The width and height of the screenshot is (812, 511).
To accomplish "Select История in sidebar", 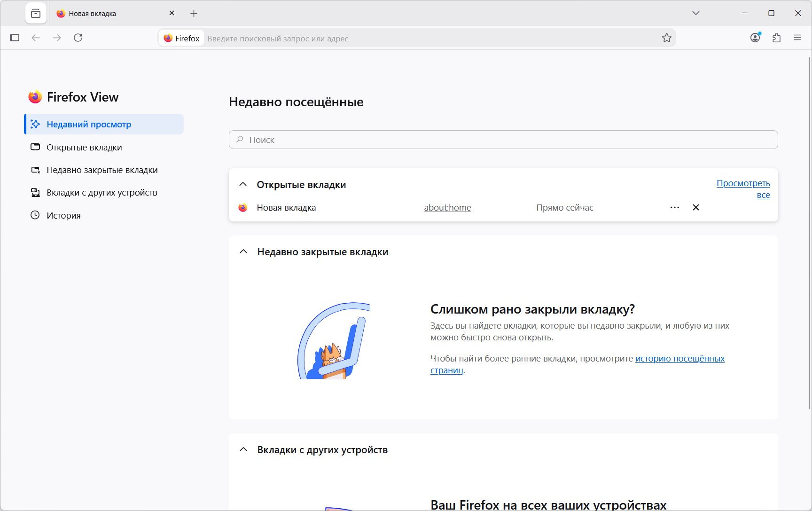I will 104,215.
